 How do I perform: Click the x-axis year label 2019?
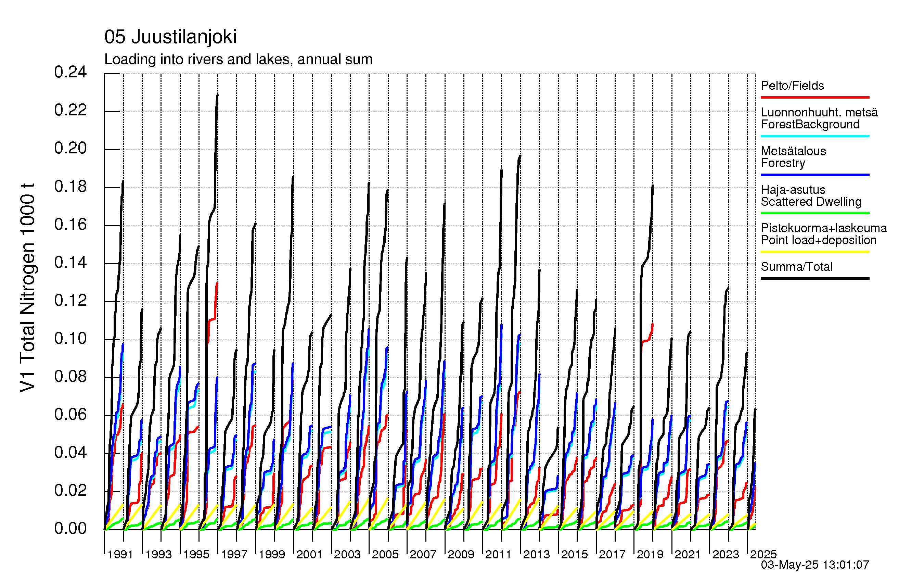[x=650, y=555]
